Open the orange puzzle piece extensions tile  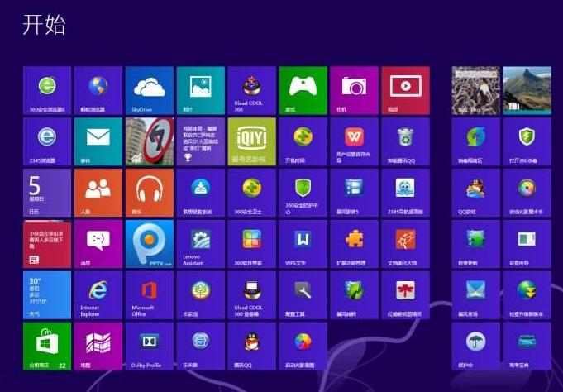(x=354, y=244)
